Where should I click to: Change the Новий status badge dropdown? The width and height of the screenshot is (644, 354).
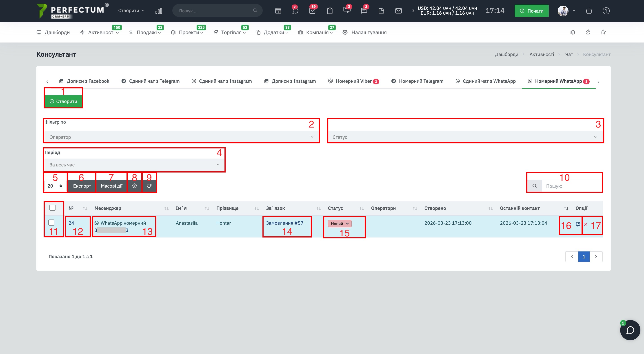[340, 224]
